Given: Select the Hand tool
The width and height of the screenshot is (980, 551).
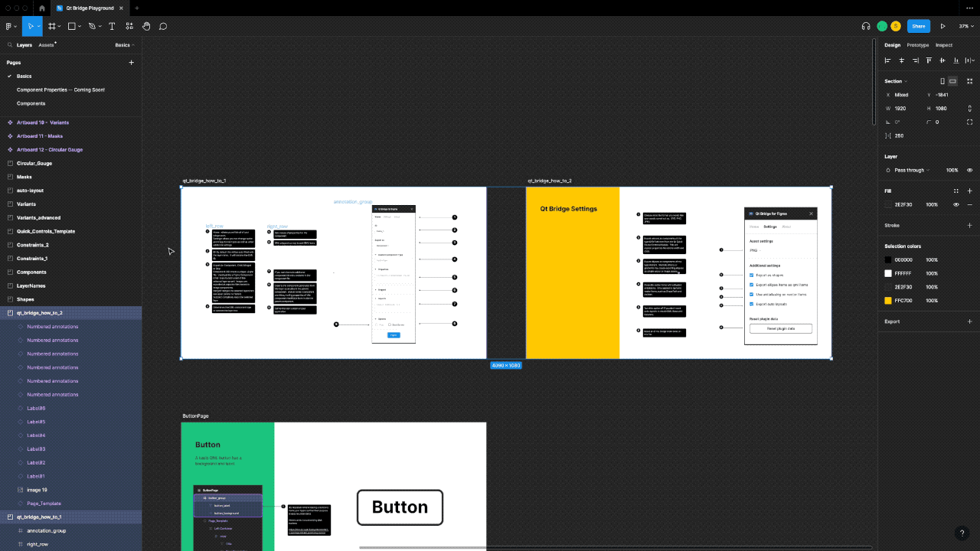Looking at the screenshot, I should click(x=146, y=26).
